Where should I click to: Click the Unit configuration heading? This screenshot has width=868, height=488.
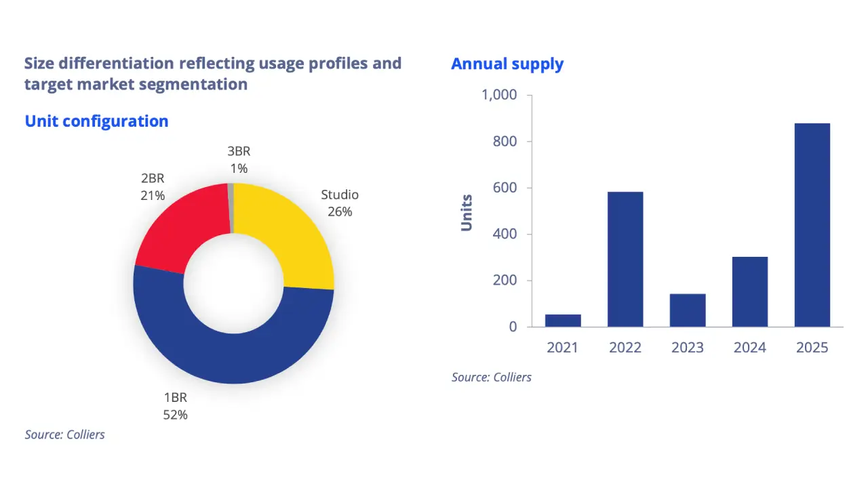tap(96, 121)
